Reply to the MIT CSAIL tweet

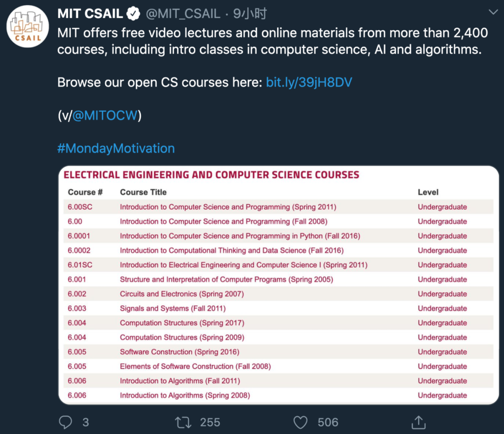65,422
